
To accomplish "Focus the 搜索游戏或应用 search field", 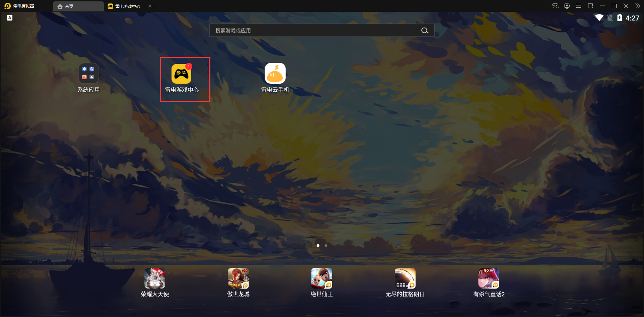I will coord(312,31).
